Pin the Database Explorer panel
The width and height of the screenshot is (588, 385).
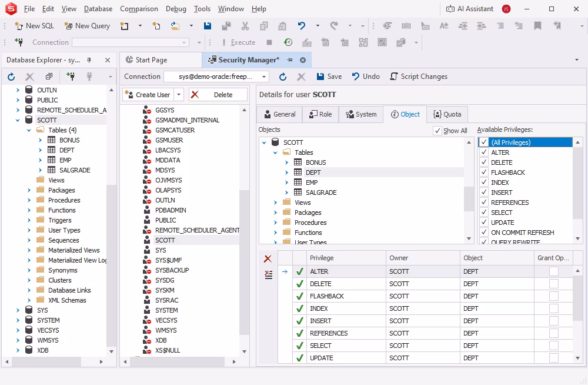[x=89, y=60]
